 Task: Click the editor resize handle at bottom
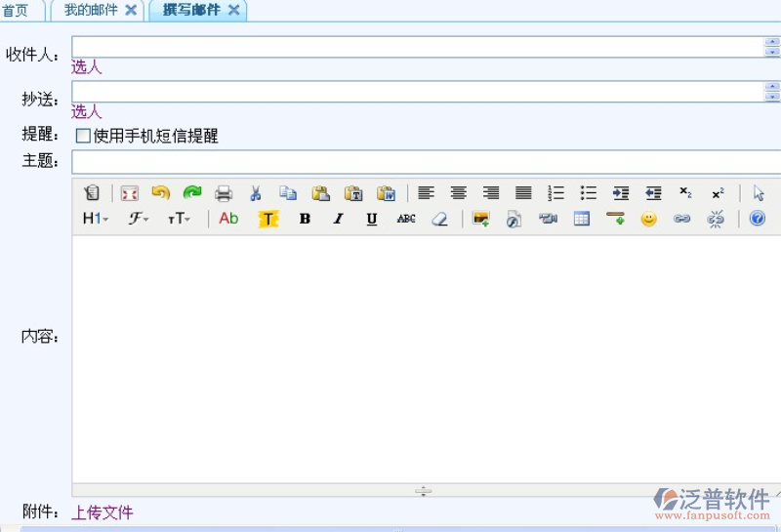coord(424,491)
